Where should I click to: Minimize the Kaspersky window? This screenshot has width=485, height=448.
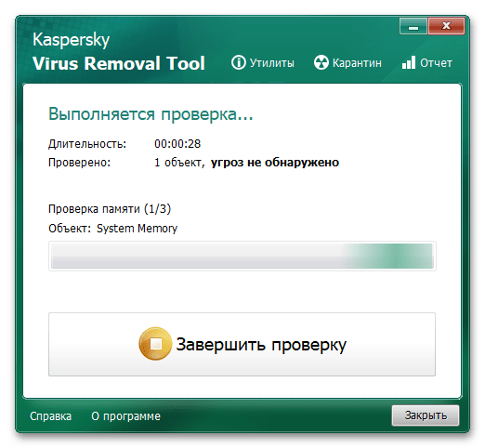coord(413,26)
